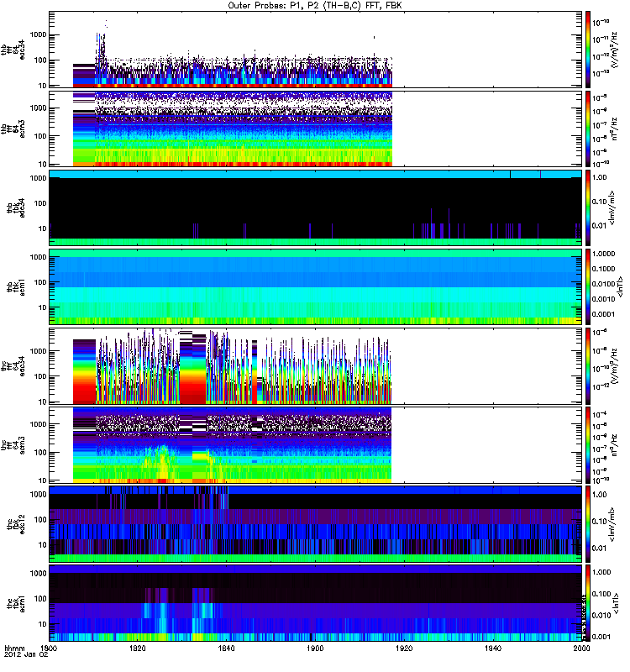Image resolution: width=630 pixels, height=672 pixels.
Task: Click the 'thb fff 64 edc34' y-axis label
Action: coord(13,50)
